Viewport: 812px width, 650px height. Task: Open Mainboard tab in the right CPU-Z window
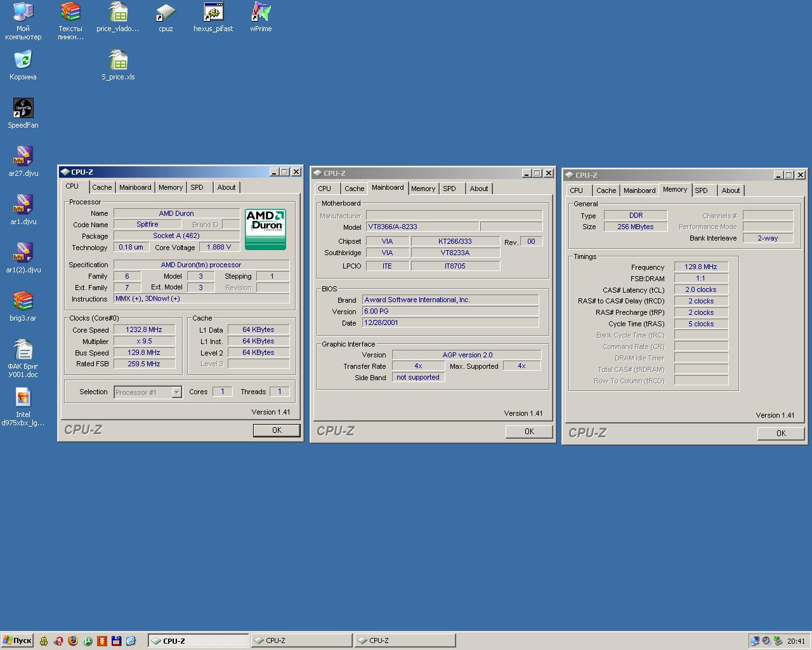(639, 190)
